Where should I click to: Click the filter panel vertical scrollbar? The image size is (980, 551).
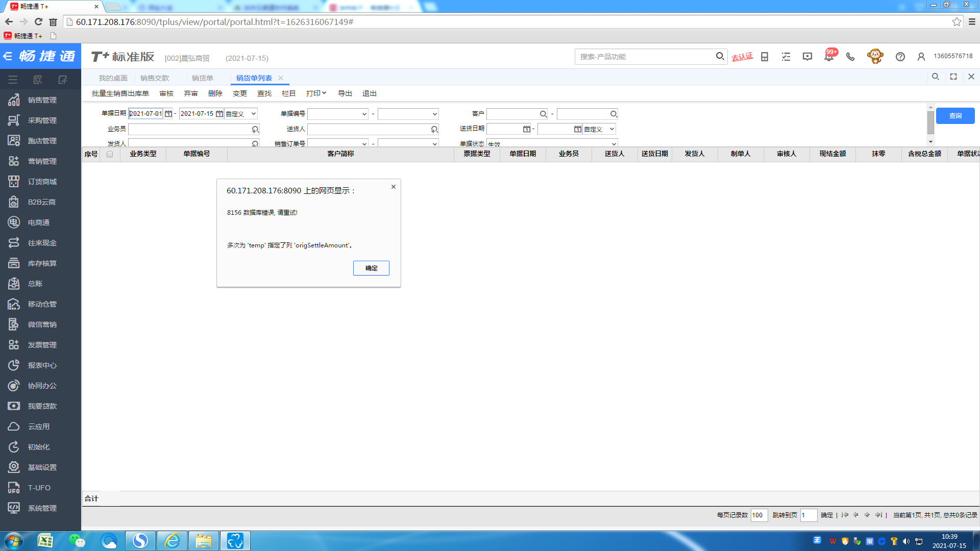(930, 122)
